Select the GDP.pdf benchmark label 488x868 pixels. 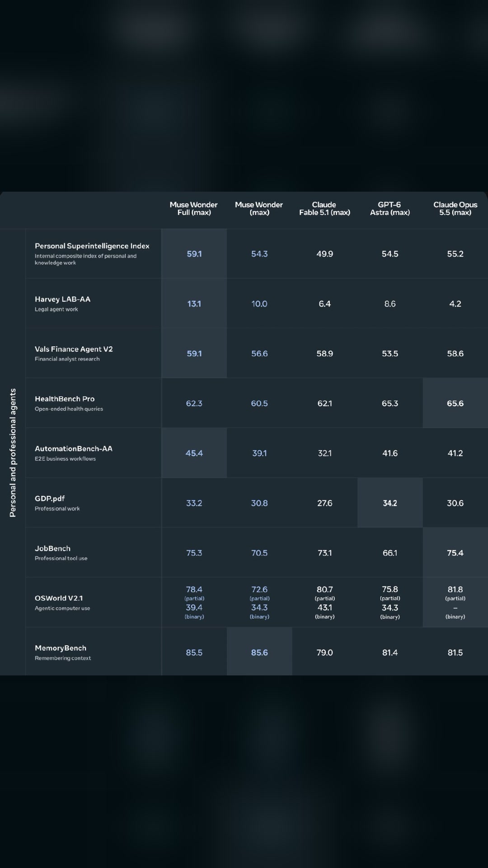[x=50, y=498]
